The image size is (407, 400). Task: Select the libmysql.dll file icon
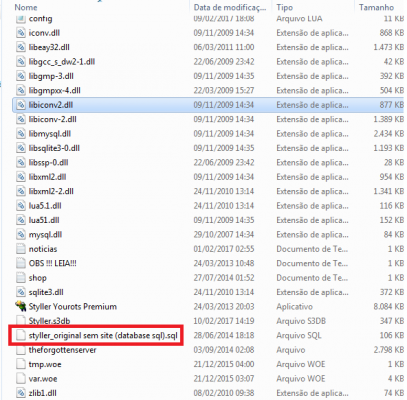[21, 134]
